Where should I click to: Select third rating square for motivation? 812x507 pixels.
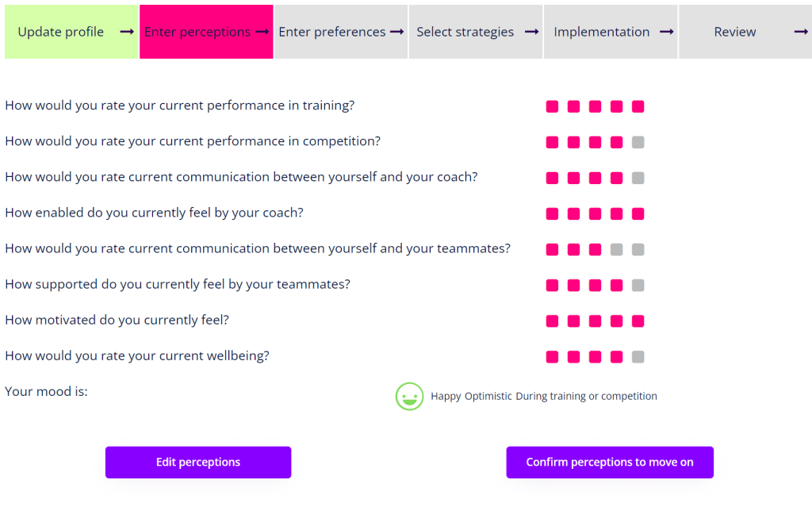click(596, 321)
